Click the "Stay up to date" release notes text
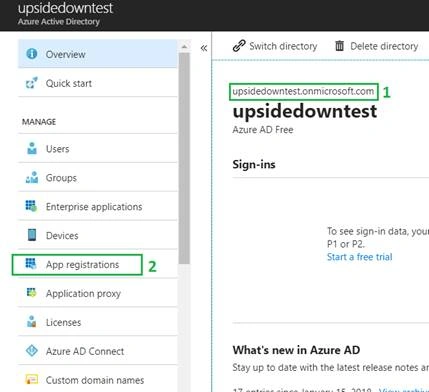The width and height of the screenshot is (429, 392). tap(331, 367)
